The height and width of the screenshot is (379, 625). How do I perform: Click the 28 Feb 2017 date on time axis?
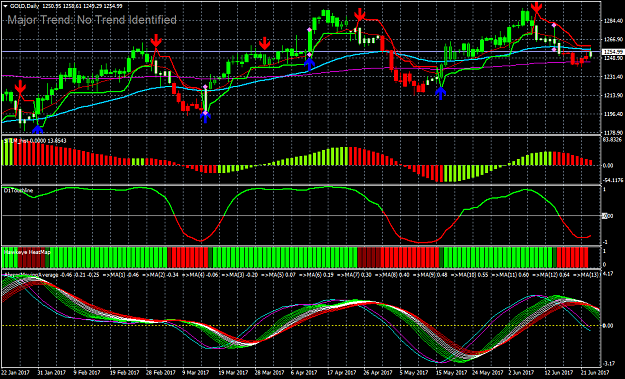(161, 373)
